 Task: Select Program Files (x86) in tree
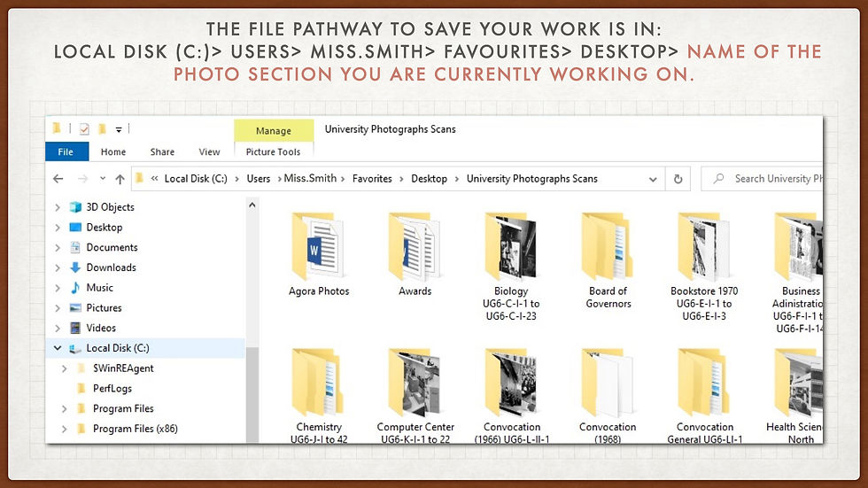click(x=135, y=429)
